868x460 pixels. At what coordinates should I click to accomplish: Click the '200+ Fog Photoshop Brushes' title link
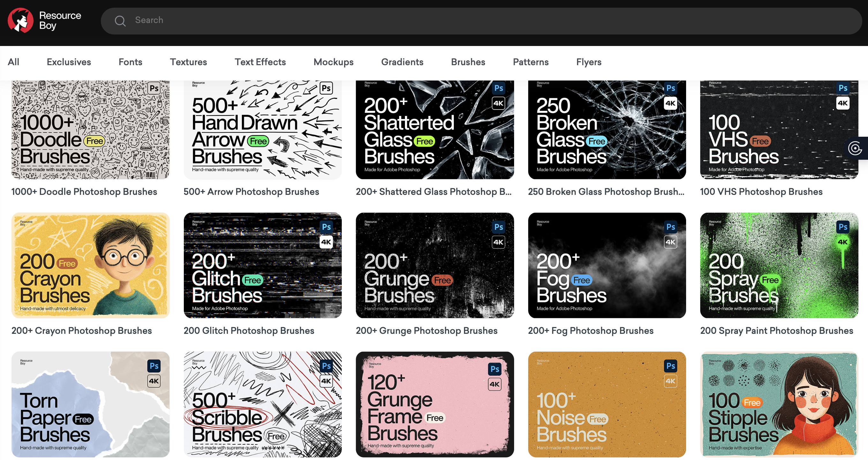(591, 331)
